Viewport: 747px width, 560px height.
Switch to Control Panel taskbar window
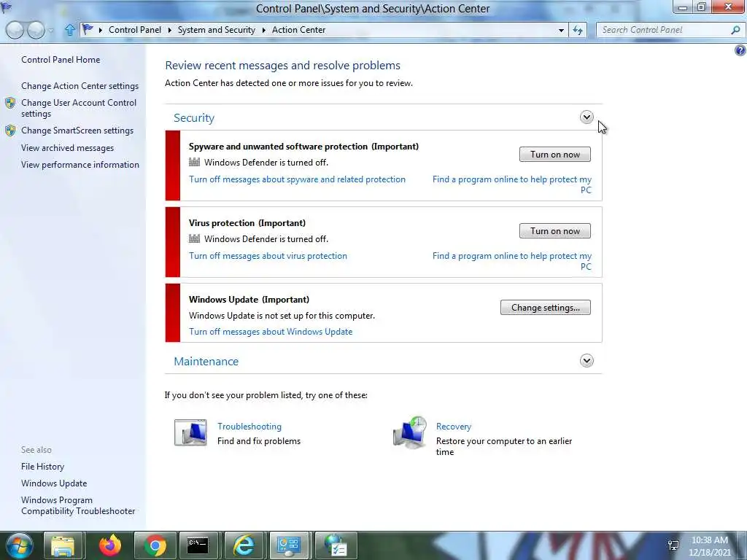tap(289, 545)
